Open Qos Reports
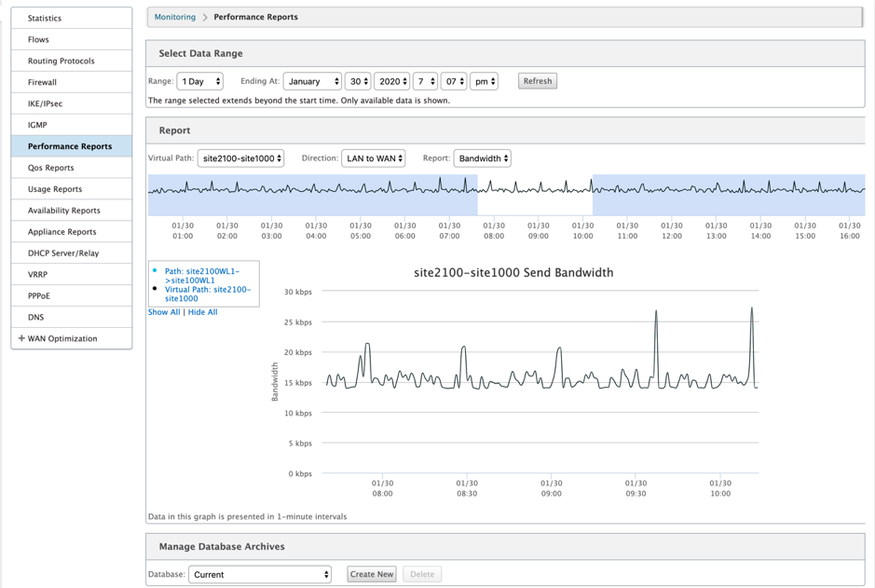 pyautogui.click(x=72, y=168)
